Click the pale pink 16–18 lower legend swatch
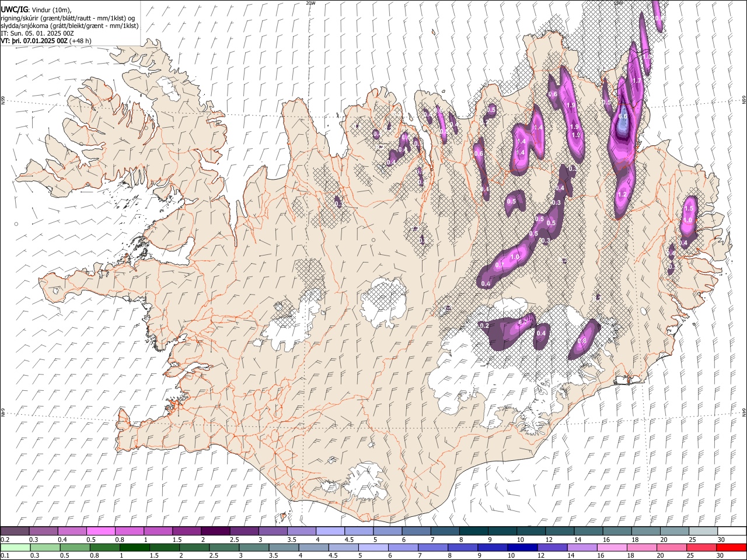 point(612,548)
